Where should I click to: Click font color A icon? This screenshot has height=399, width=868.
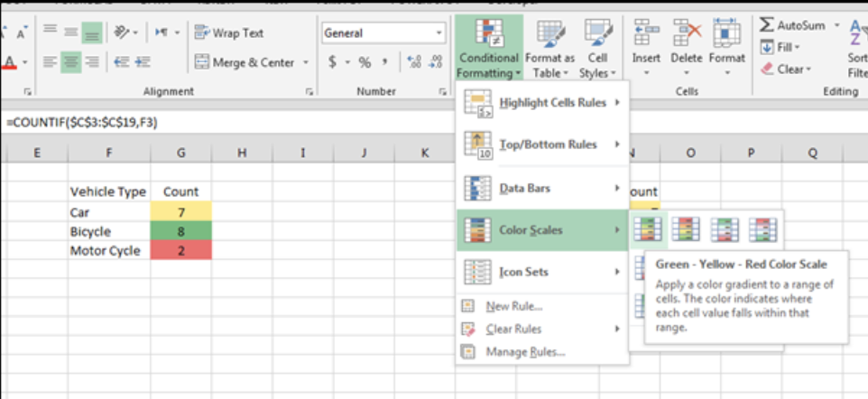(x=11, y=62)
